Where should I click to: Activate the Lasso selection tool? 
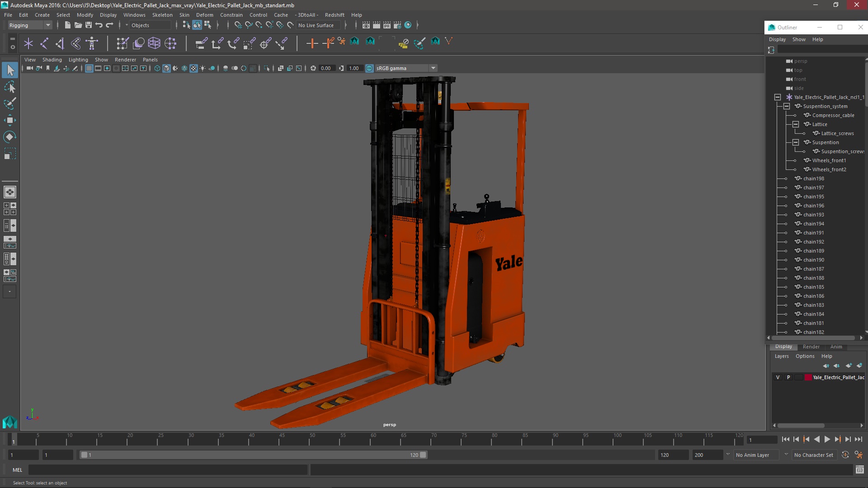pyautogui.click(x=10, y=87)
